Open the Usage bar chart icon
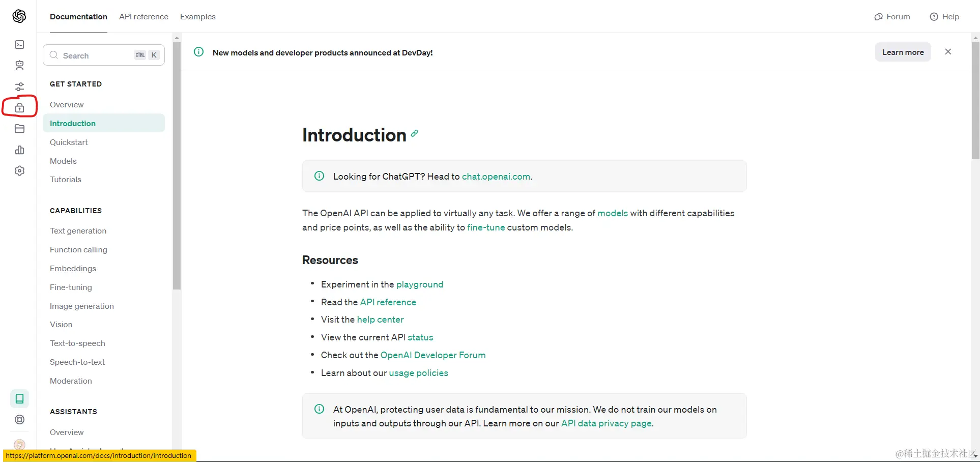Image resolution: width=980 pixels, height=462 pixels. click(19, 150)
